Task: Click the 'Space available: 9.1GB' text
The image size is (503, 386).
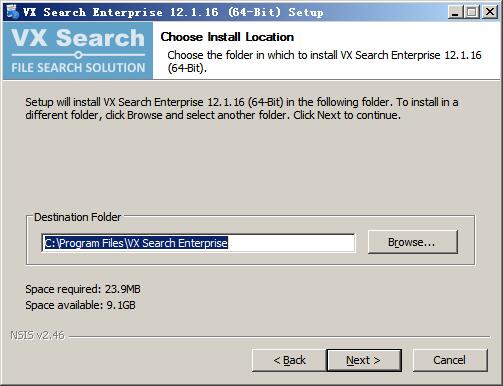Action: pos(80,305)
